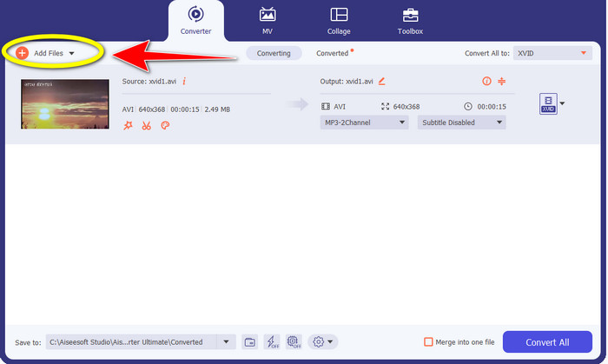The height and width of the screenshot is (364, 608).
Task: Open the palette enhance video icon
Action: click(x=165, y=125)
